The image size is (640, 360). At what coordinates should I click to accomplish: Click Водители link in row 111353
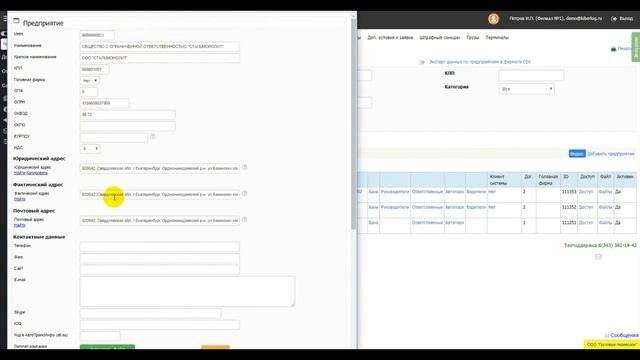coord(476,192)
